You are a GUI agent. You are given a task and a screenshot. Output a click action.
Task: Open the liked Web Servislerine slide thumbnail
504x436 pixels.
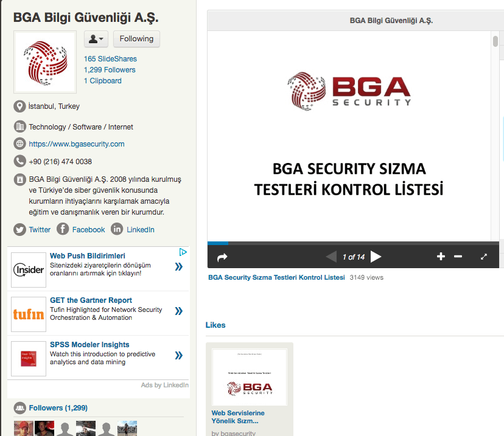pos(250,377)
